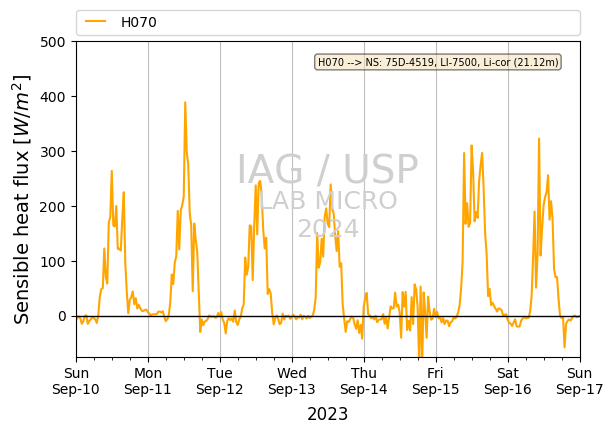Click the y-axis tick label 0
Viewport: 613px width, 434px height.
pyautogui.click(x=62, y=317)
